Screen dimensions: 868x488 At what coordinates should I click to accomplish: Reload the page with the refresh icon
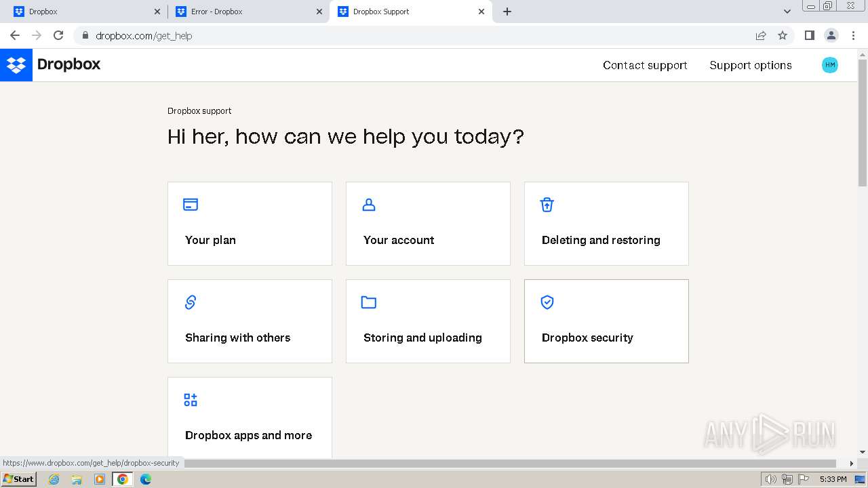point(58,35)
